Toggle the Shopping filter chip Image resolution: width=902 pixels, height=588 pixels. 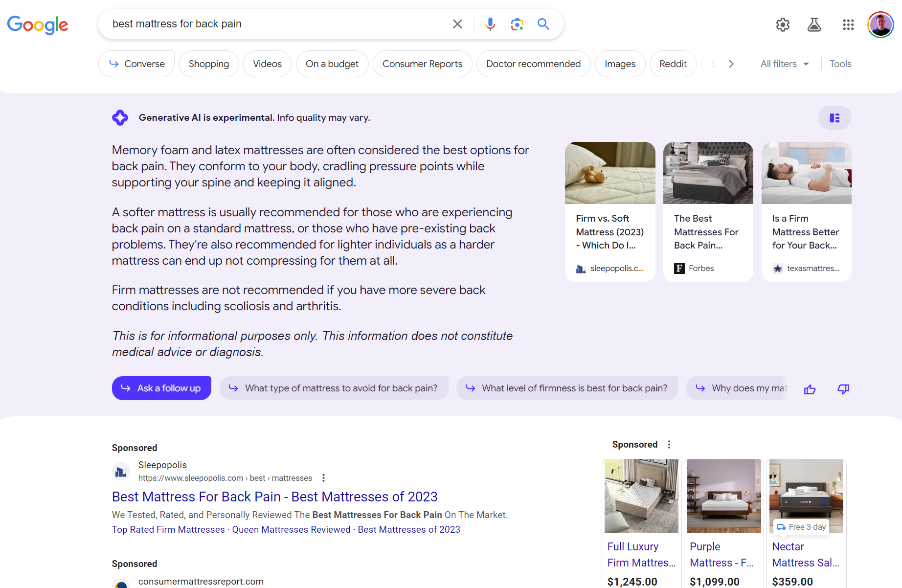pyautogui.click(x=209, y=64)
